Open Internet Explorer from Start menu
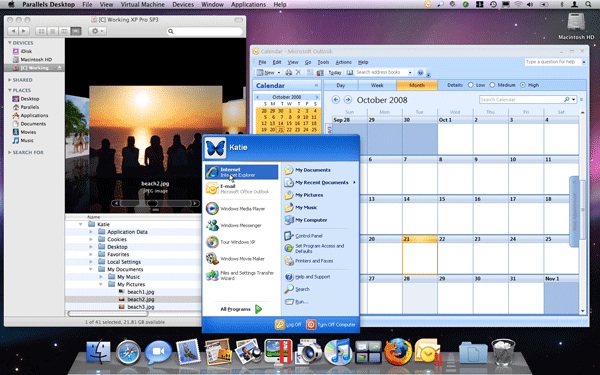 (x=241, y=172)
